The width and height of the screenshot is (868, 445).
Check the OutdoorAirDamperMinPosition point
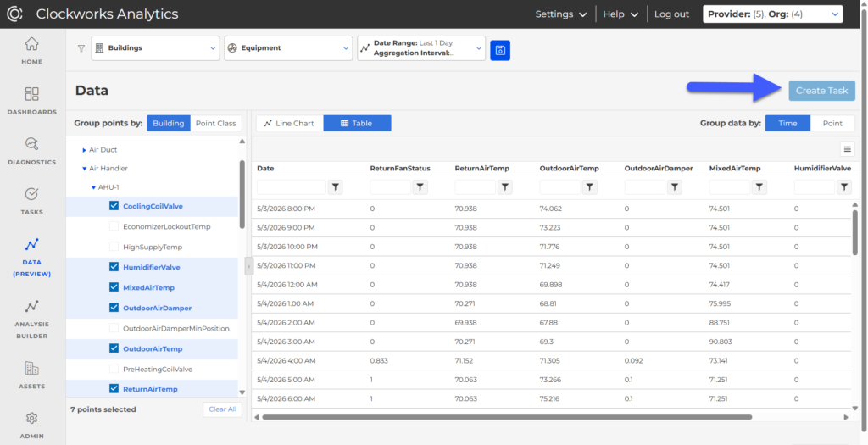coord(114,328)
